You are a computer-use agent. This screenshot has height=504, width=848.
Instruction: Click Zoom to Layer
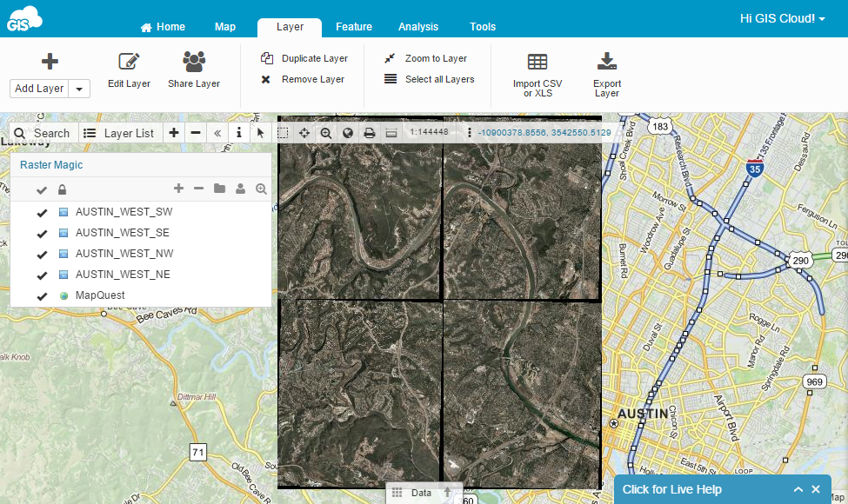coord(425,58)
